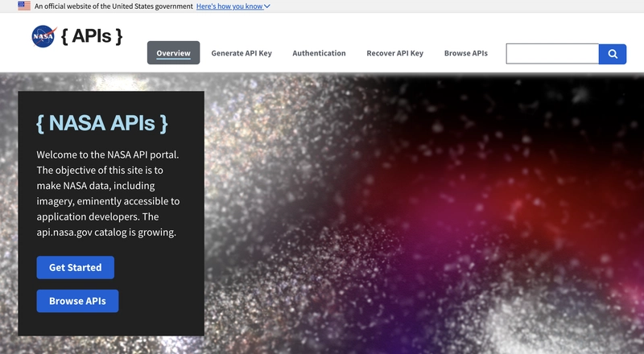Click the NASA meatball logo
The width and height of the screenshot is (644, 354).
44,36
